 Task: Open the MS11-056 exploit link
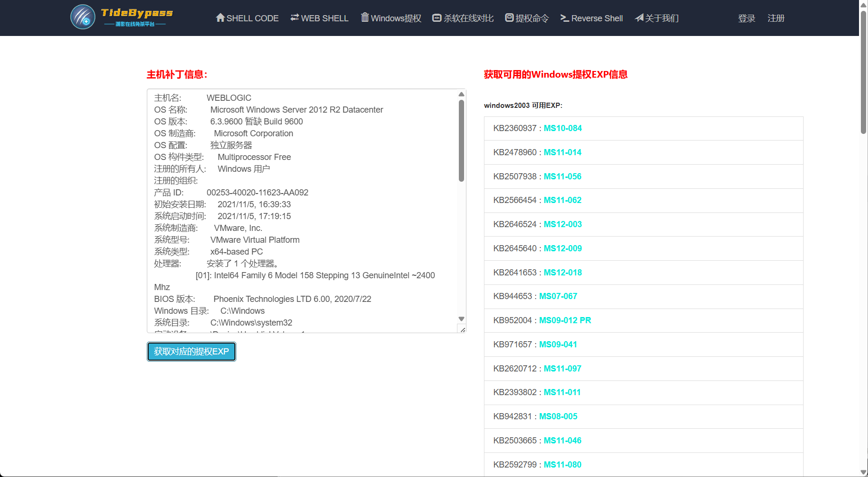(563, 177)
